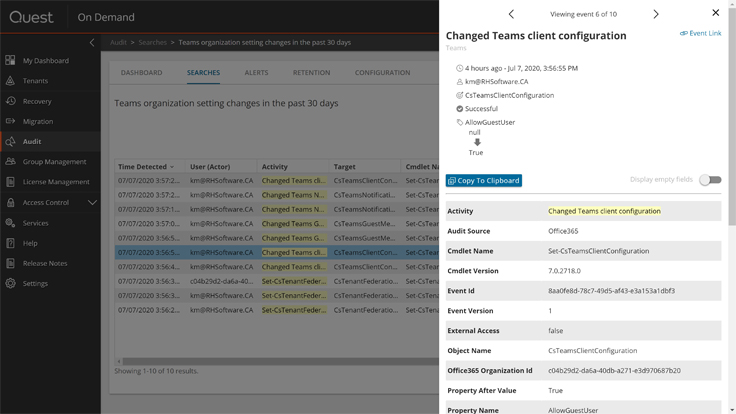Select the Tenants icon in sidebar
Screen dimensions: 736x414
coord(10,81)
